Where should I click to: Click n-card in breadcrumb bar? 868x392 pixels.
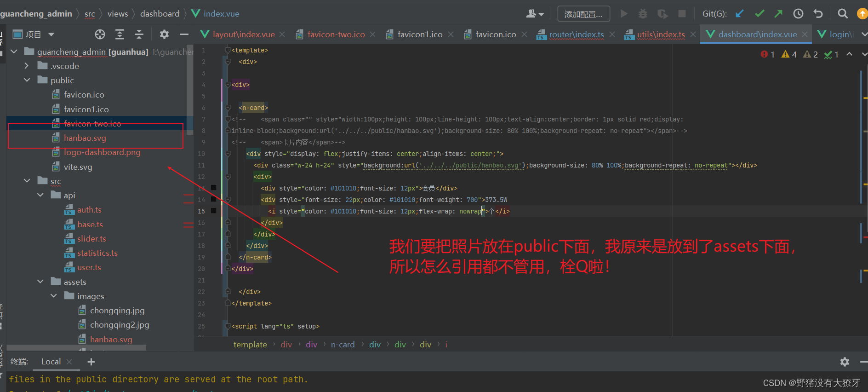click(343, 345)
